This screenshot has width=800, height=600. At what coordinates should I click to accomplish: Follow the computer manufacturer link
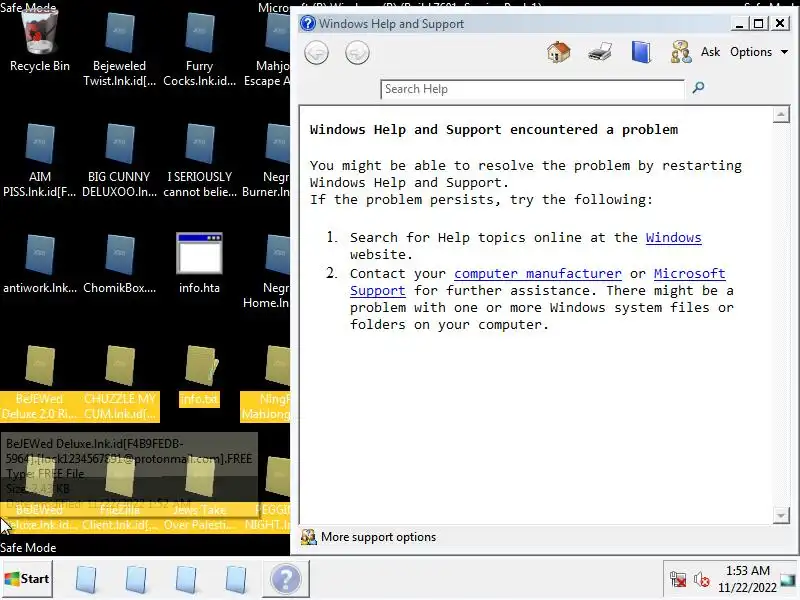(538, 274)
